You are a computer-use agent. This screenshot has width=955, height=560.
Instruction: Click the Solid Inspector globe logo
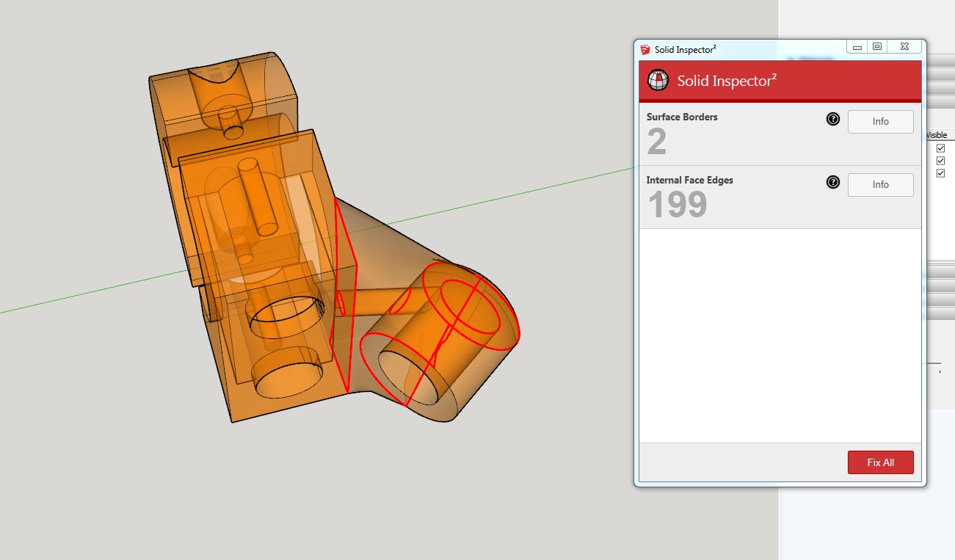(658, 80)
